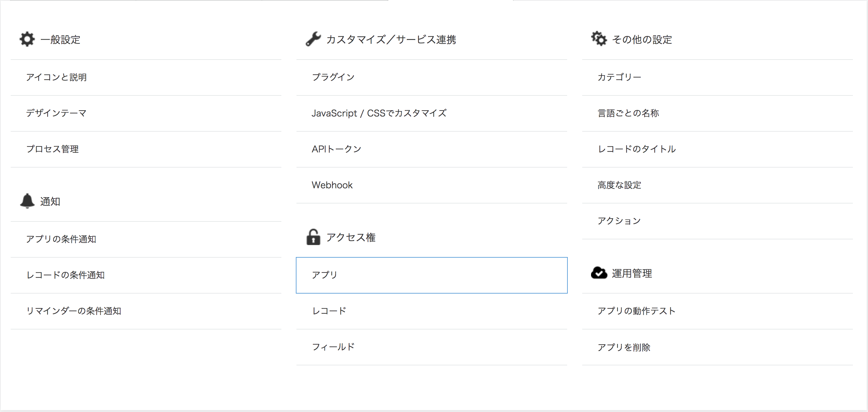Open レコードのタイトル settings

[717, 149]
